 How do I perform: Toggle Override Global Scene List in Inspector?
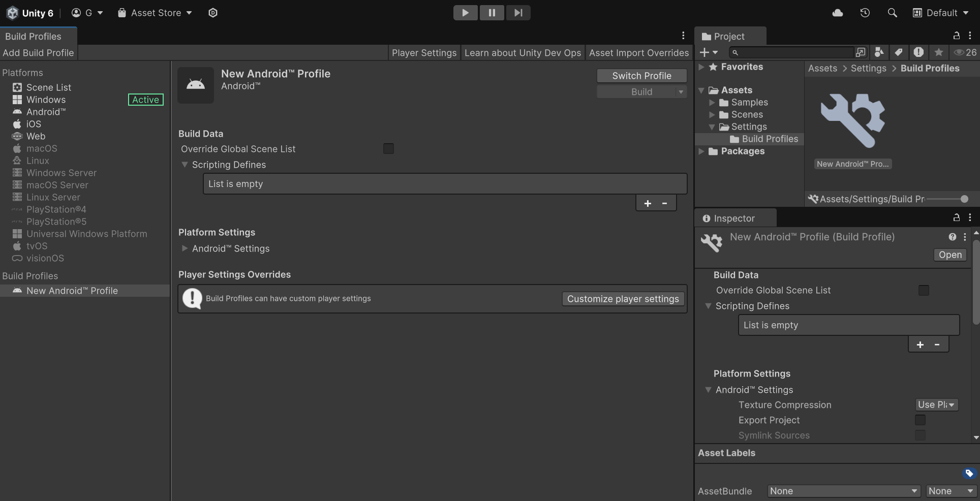[x=924, y=290]
